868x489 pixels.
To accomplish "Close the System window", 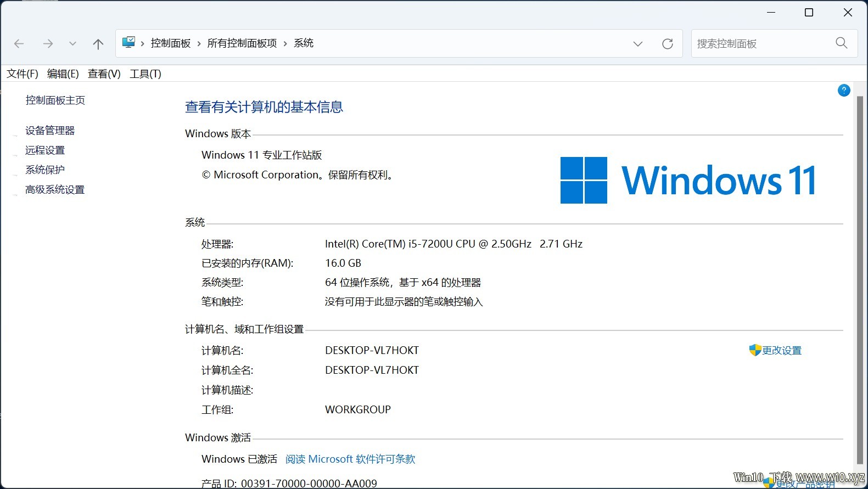I will (848, 12).
